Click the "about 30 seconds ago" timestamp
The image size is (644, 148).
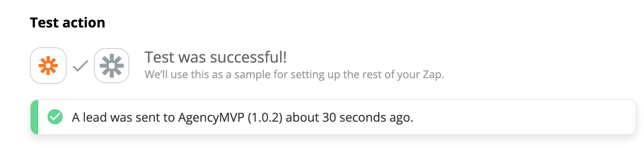pos(350,117)
